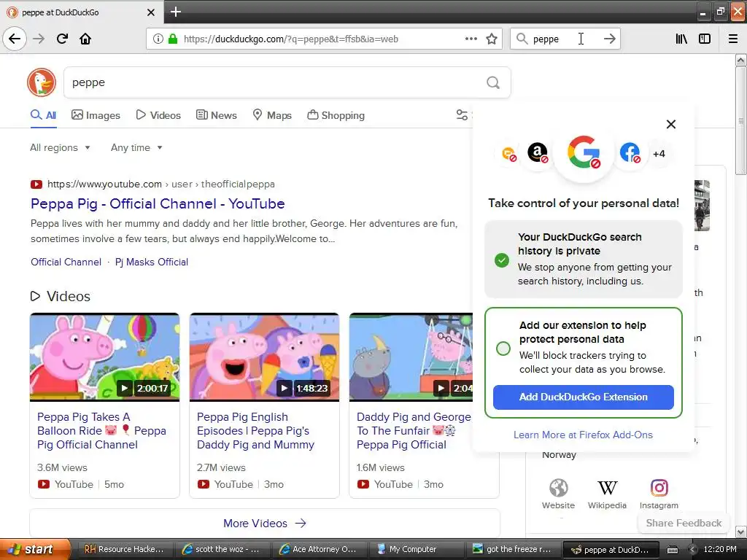Viewport: 747px width, 560px height.
Task: Close the peppe at DuckDuckGo tab
Action: coord(151,12)
